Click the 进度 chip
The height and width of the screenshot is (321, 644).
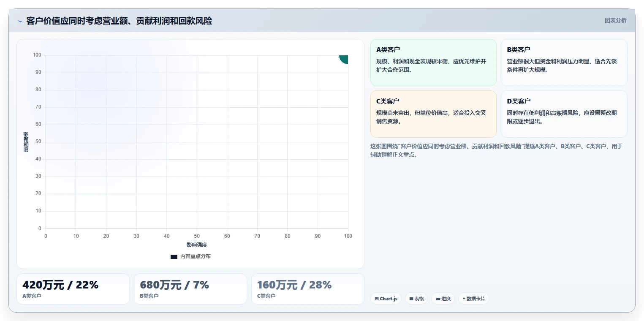(x=443, y=299)
